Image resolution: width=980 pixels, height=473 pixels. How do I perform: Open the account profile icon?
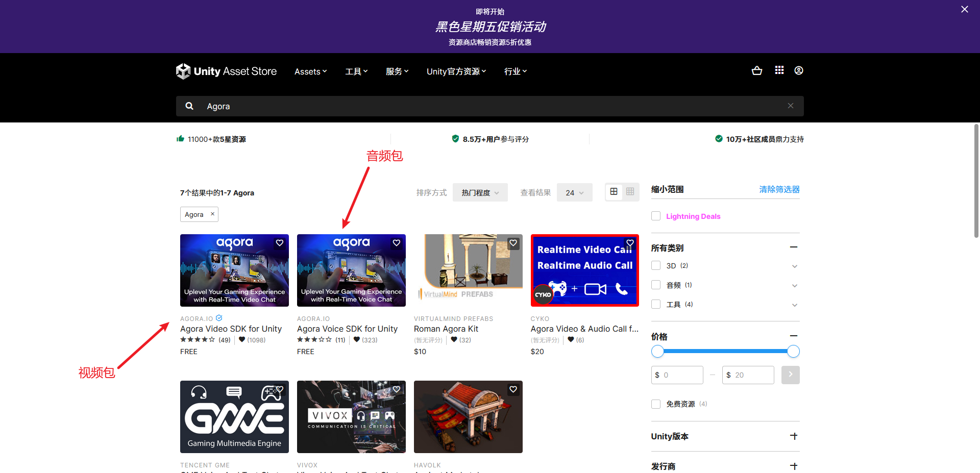(799, 70)
